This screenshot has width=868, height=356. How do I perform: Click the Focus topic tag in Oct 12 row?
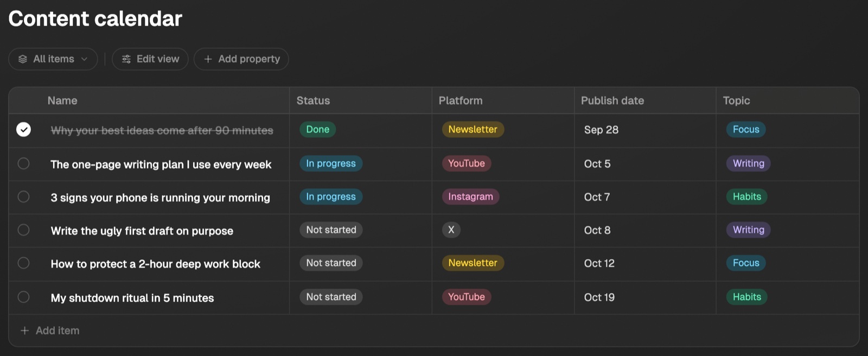pyautogui.click(x=746, y=263)
